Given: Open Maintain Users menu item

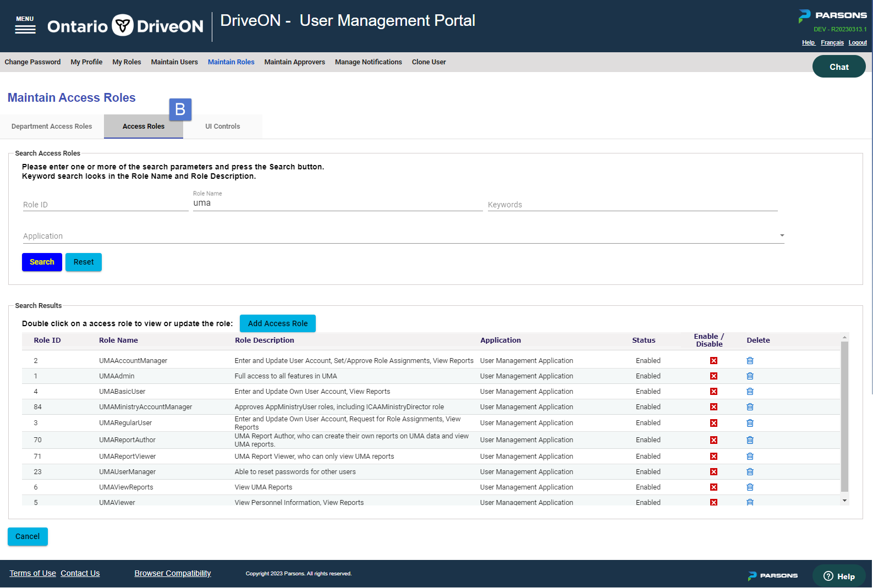Looking at the screenshot, I should [174, 62].
